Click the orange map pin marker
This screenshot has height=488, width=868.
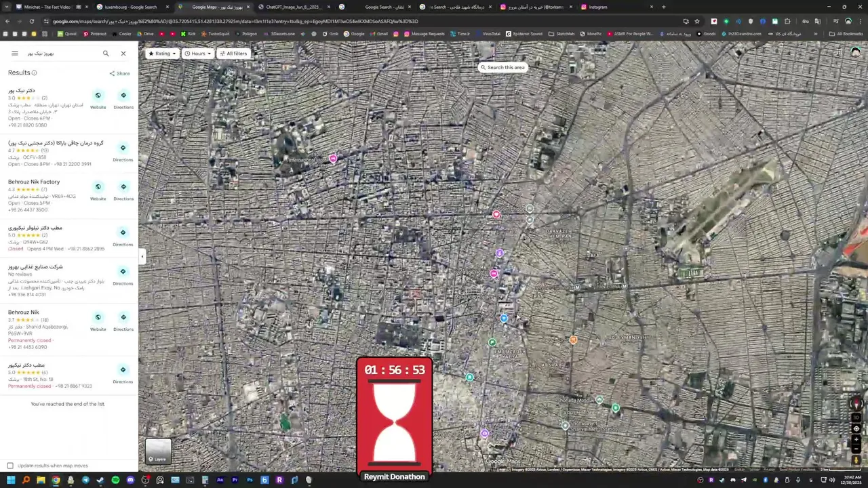coord(573,340)
